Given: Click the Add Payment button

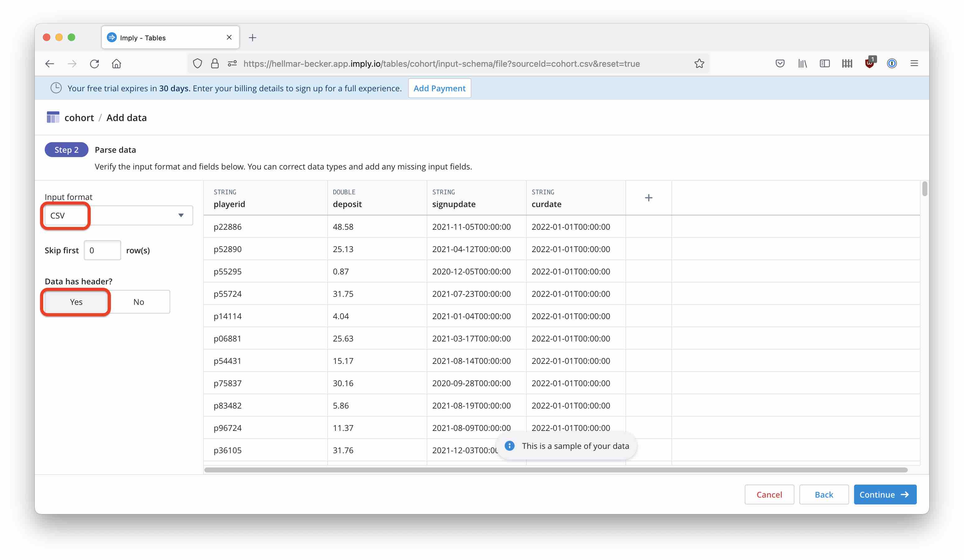Looking at the screenshot, I should (x=439, y=88).
